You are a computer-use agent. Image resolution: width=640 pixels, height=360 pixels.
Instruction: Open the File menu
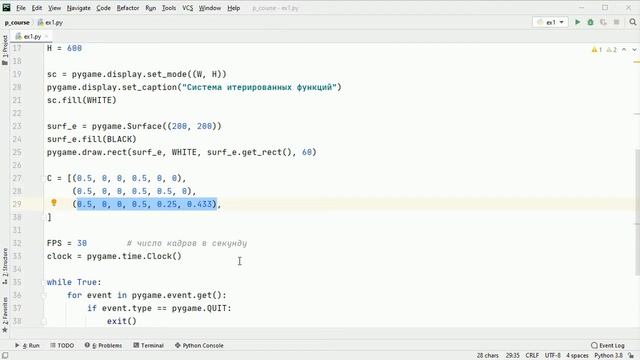point(21,8)
